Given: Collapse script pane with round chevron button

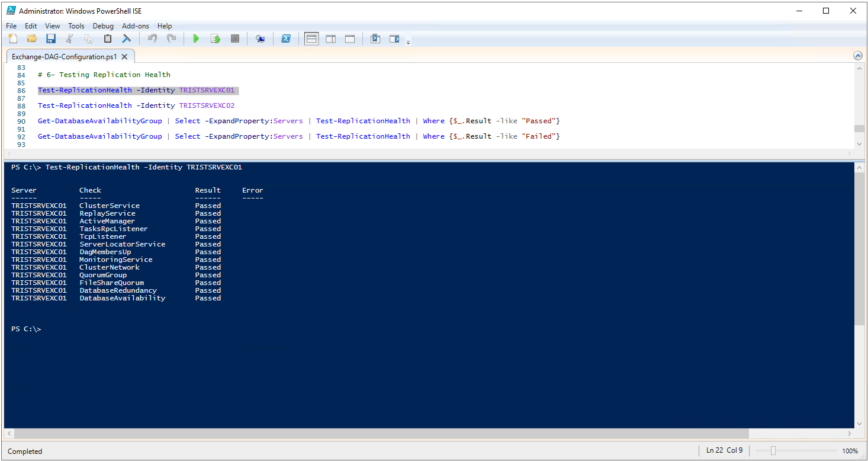Looking at the screenshot, I should click(858, 56).
